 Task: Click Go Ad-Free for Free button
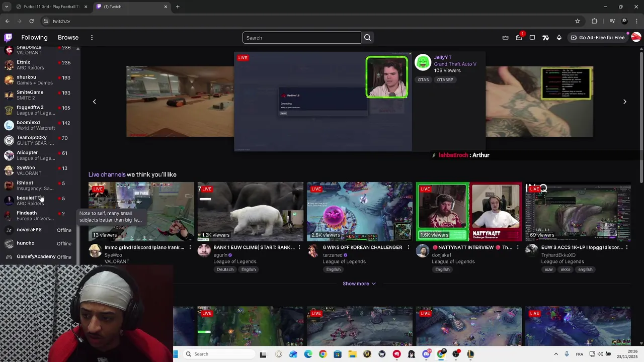598,38
